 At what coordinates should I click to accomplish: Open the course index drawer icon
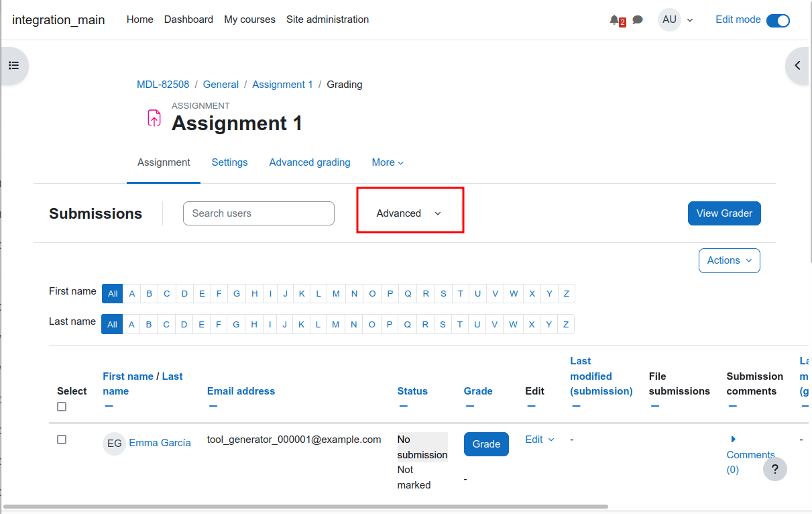(13, 66)
